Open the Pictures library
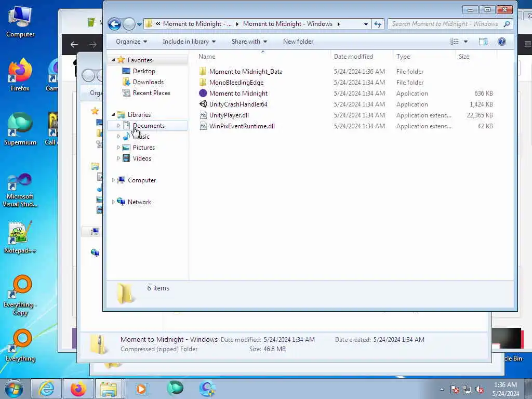Screen dimensions: 532x399 coord(143,147)
